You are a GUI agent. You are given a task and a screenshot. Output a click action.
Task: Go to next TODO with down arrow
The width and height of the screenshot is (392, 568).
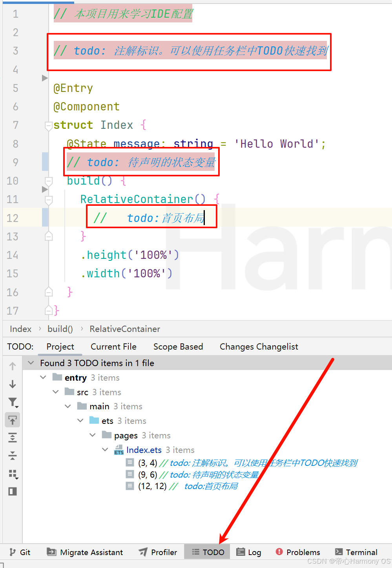[x=13, y=384]
